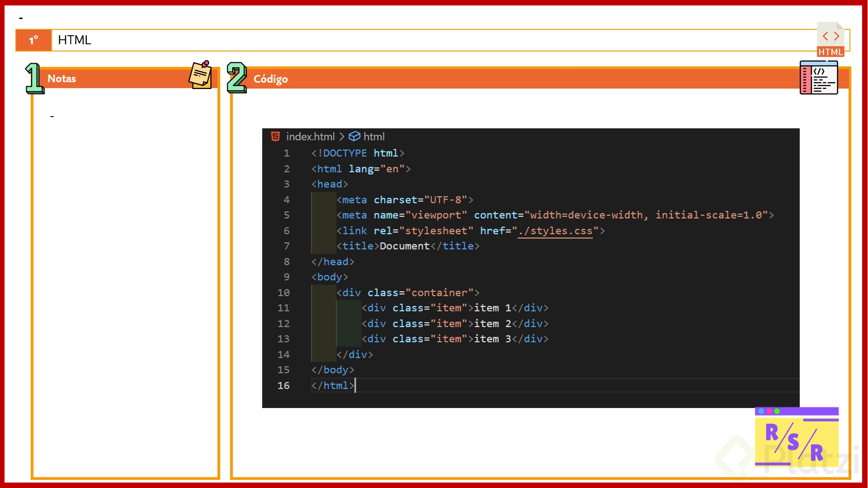Screen dimensions: 868x488
Task: Click the green number 2 badge
Action: [236, 78]
